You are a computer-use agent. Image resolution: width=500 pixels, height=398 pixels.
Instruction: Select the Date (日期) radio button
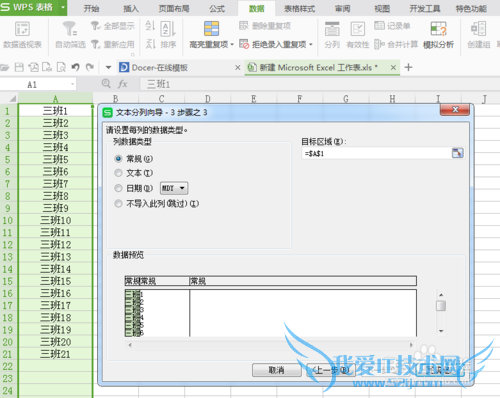click(x=118, y=188)
